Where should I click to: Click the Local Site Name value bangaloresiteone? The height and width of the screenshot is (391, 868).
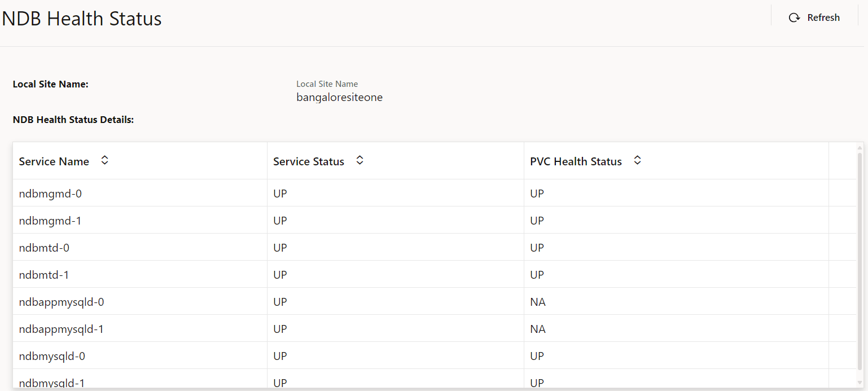339,97
